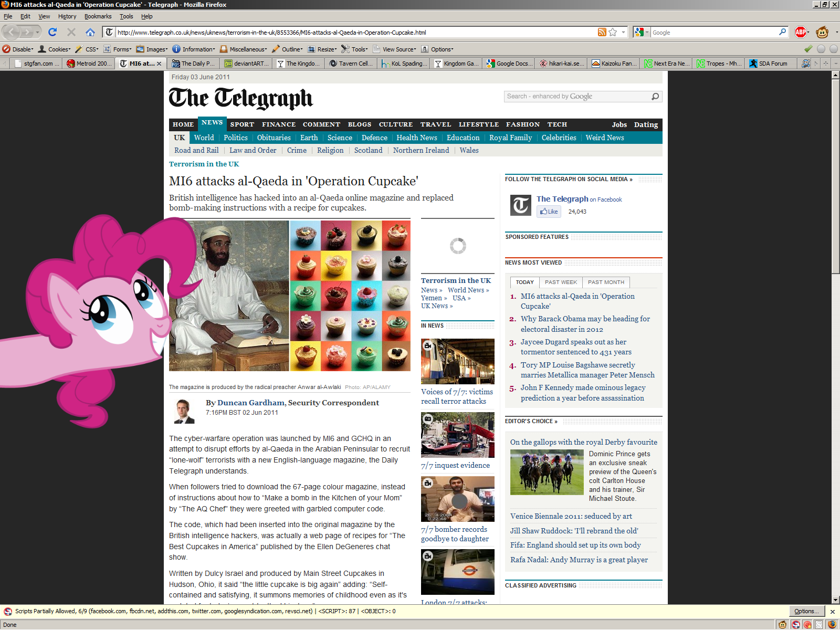
Task: Open the Outline web developer menu
Action: (287, 49)
